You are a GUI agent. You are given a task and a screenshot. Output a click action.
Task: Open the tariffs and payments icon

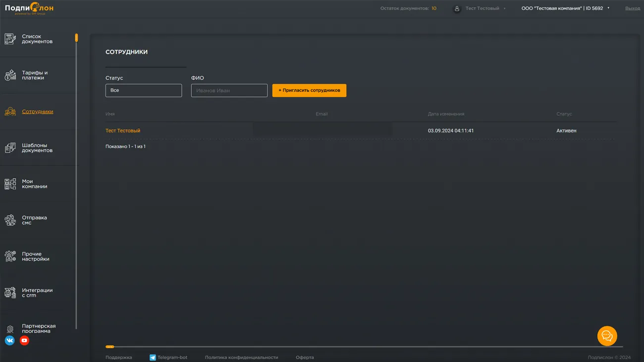point(10,75)
